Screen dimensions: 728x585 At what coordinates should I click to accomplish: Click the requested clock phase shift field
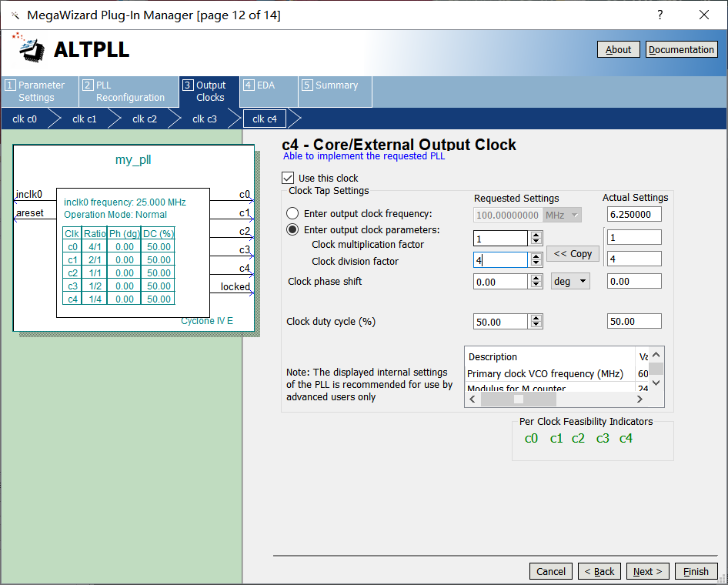click(500, 282)
